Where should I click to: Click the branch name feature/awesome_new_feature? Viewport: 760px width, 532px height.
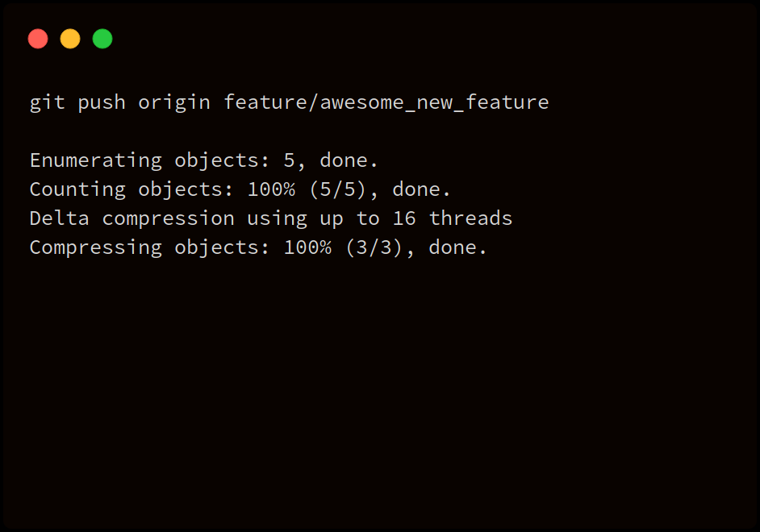pos(386,103)
